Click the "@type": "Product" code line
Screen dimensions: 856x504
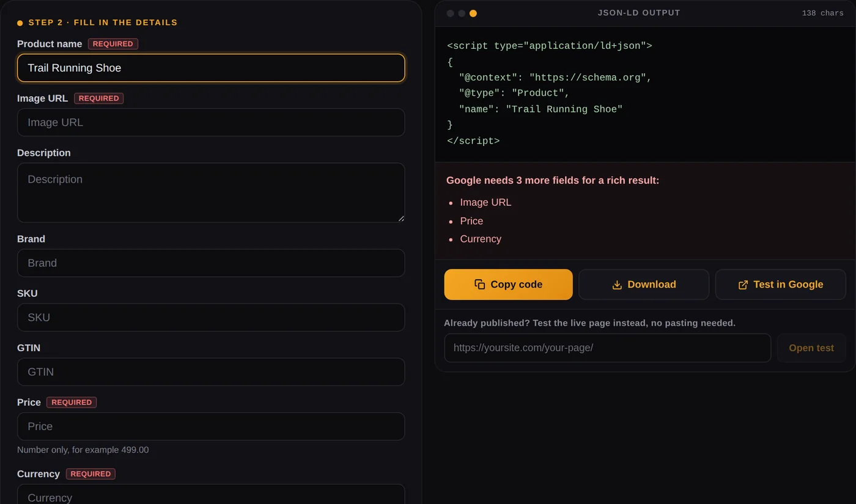coord(514,93)
